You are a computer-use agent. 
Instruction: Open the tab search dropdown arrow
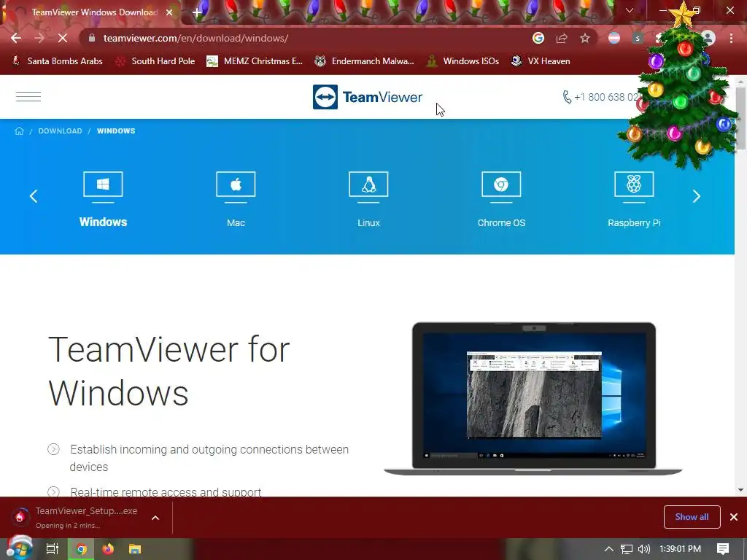tap(630, 10)
